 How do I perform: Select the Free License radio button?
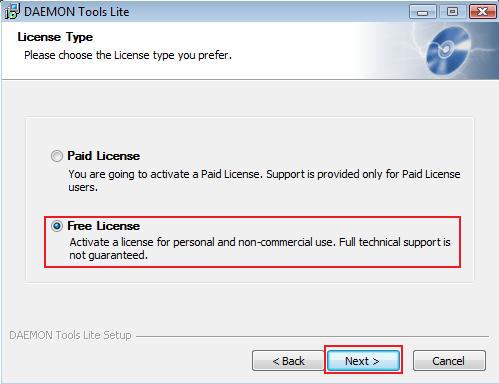[x=57, y=226]
